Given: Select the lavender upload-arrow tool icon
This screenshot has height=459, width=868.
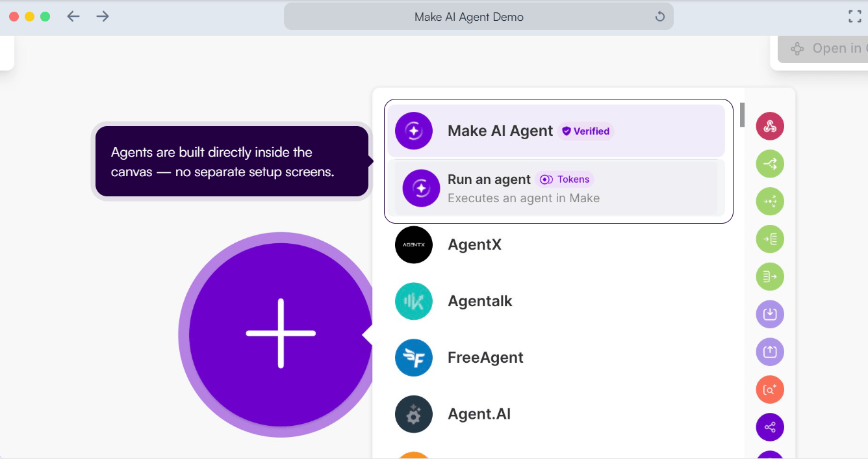Looking at the screenshot, I should 770,352.
